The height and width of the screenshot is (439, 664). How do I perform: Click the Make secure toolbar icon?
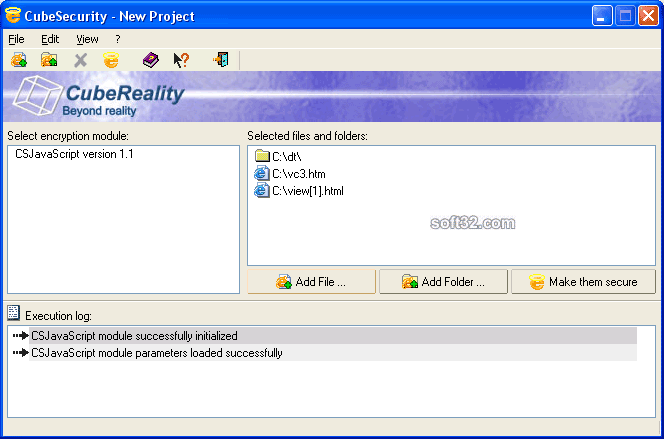111,60
